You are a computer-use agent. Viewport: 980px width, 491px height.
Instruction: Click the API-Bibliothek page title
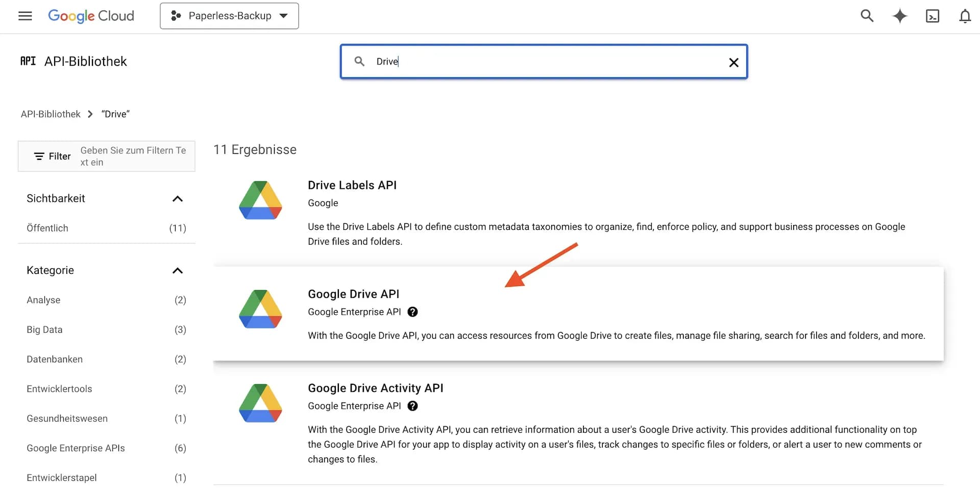click(86, 61)
